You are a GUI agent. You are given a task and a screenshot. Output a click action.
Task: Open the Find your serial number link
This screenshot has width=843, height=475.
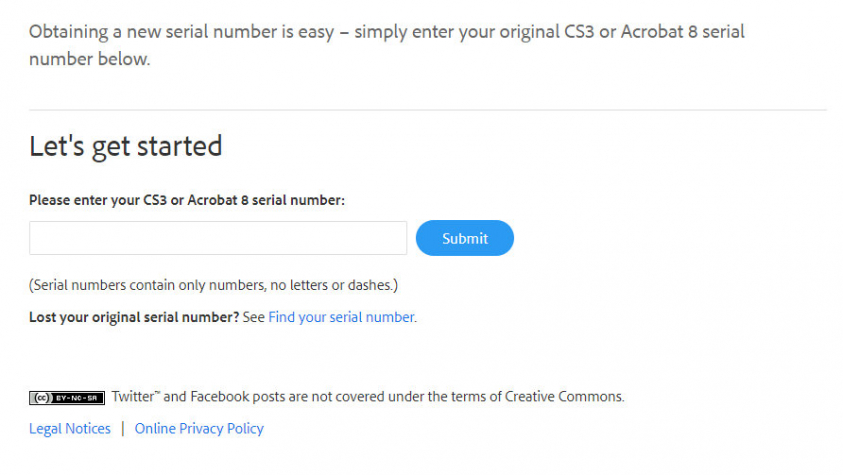click(x=341, y=317)
